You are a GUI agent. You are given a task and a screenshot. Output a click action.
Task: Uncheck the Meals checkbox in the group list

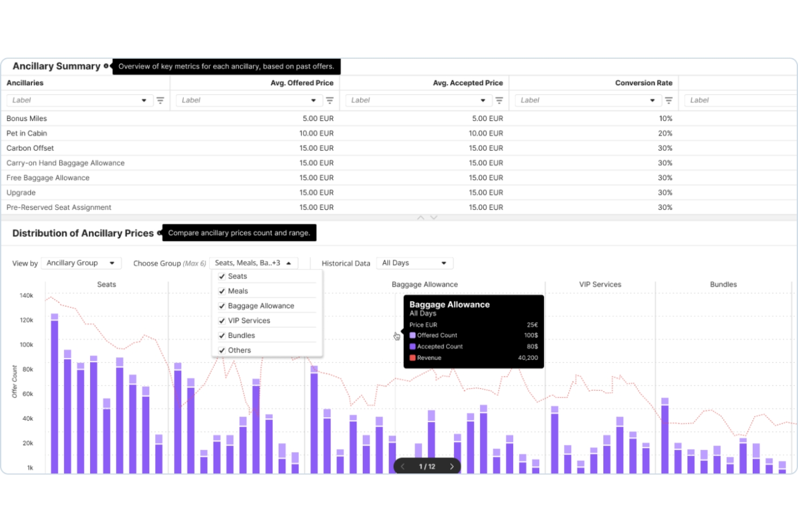click(x=222, y=291)
